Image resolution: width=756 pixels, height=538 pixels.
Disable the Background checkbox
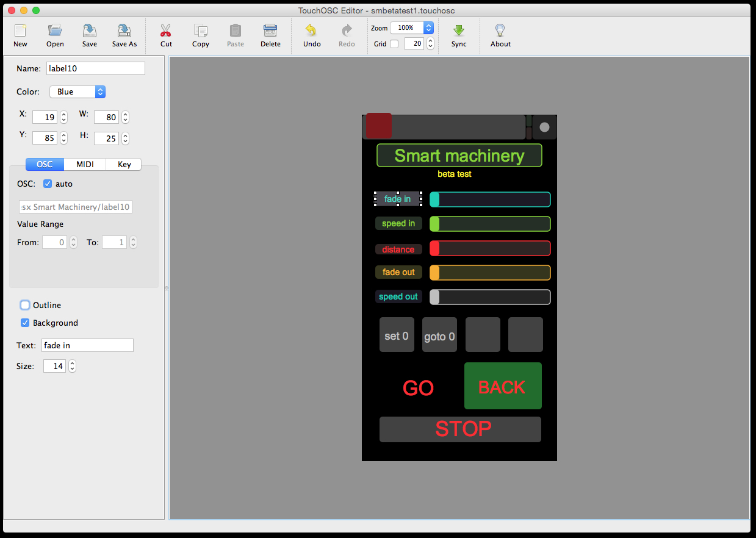(25, 323)
